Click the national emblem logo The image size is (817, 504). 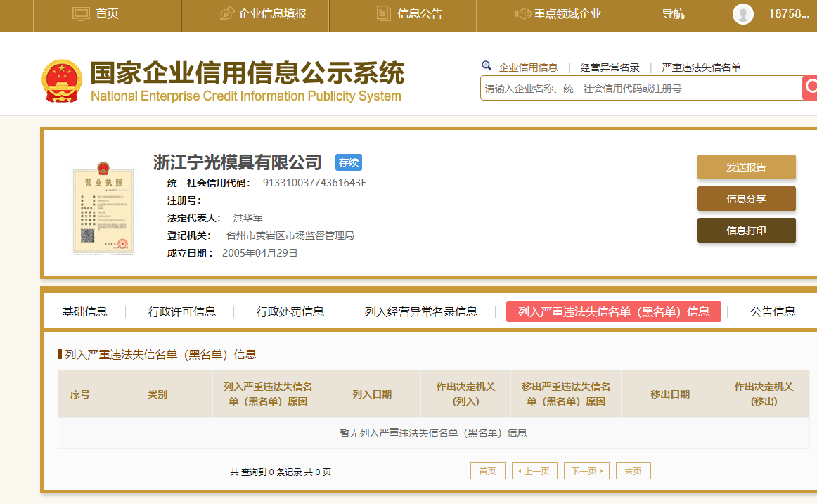62,81
